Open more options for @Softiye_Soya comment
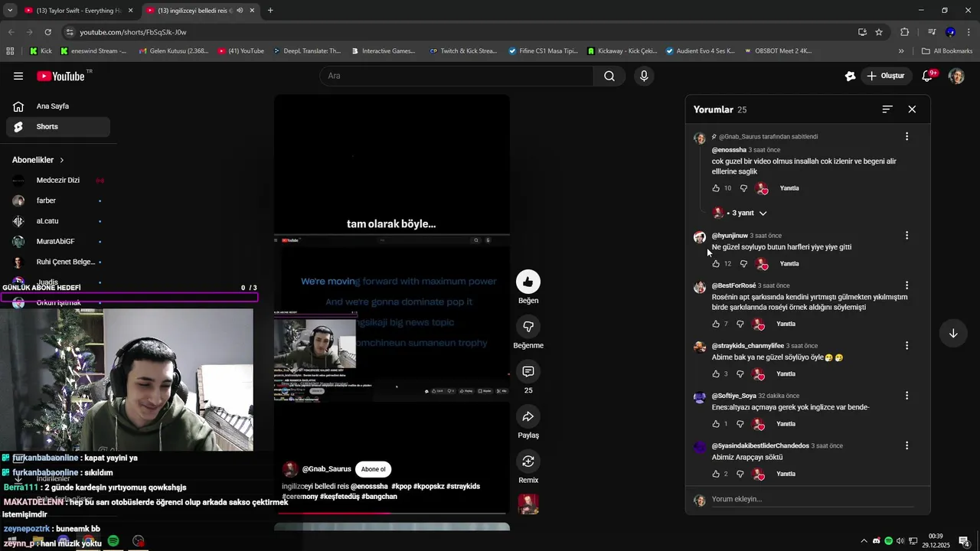The image size is (980, 551). click(x=906, y=396)
